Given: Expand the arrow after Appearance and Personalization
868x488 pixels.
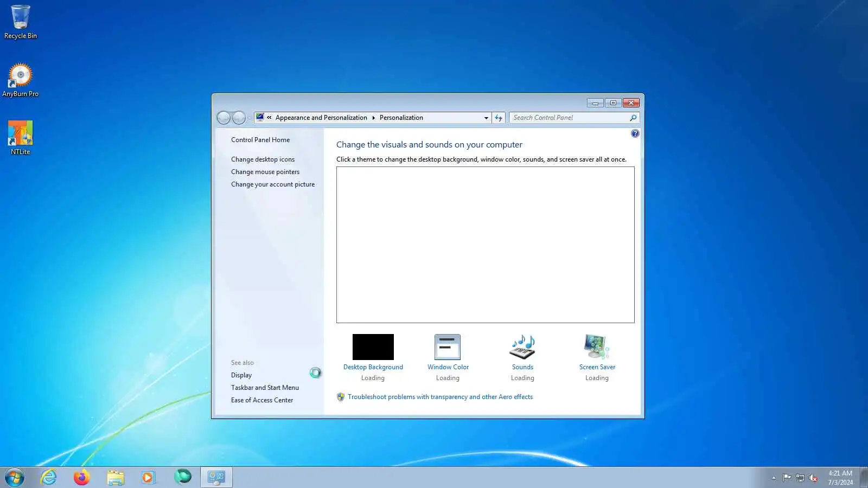Looking at the screenshot, I should pos(373,118).
